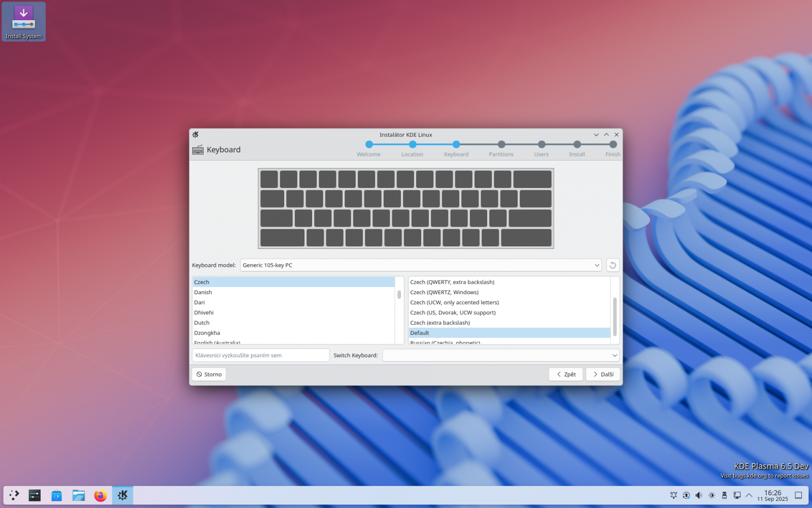This screenshot has width=812, height=508.
Task: Open the system updates tray icon
Action: click(686, 495)
